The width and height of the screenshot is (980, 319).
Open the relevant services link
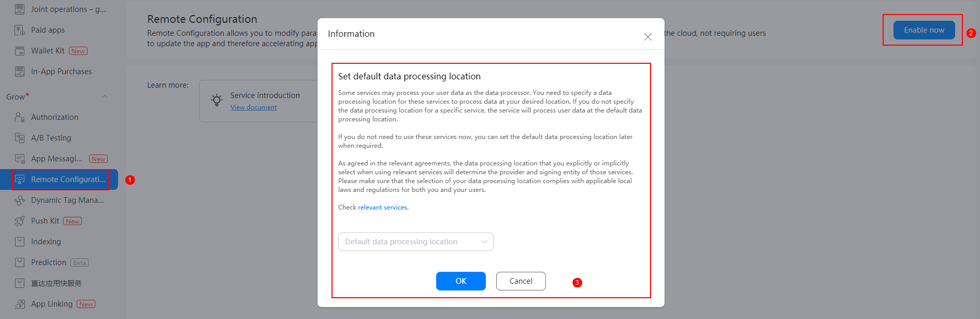[x=382, y=207]
